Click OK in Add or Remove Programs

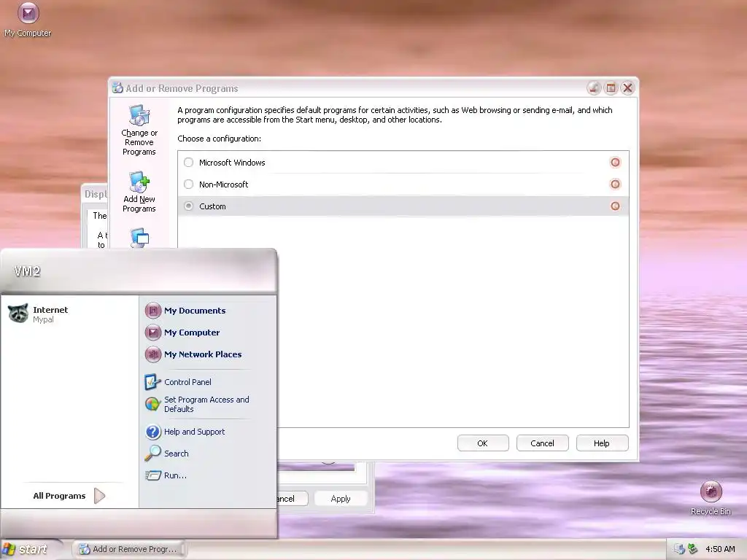pos(483,443)
